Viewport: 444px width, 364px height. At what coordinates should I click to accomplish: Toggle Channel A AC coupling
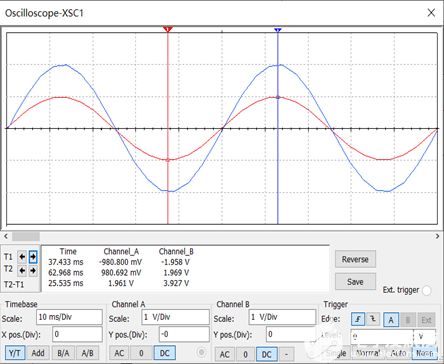[x=119, y=353]
